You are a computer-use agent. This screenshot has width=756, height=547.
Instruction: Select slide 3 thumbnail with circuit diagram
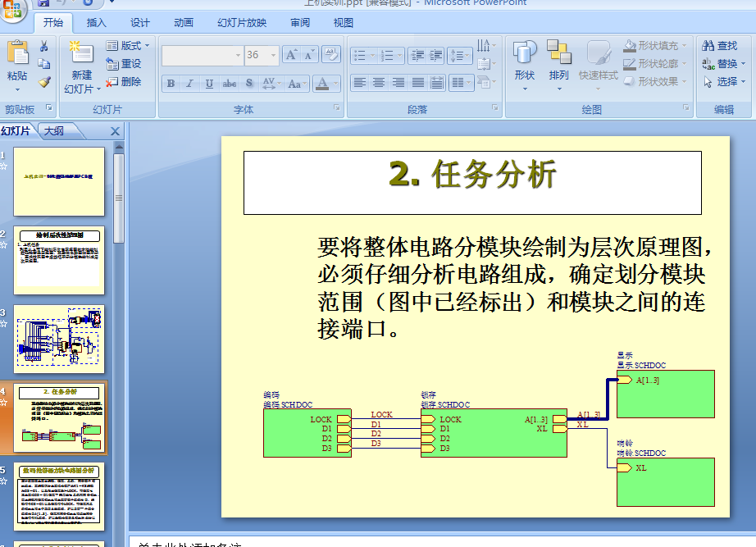tap(59, 339)
